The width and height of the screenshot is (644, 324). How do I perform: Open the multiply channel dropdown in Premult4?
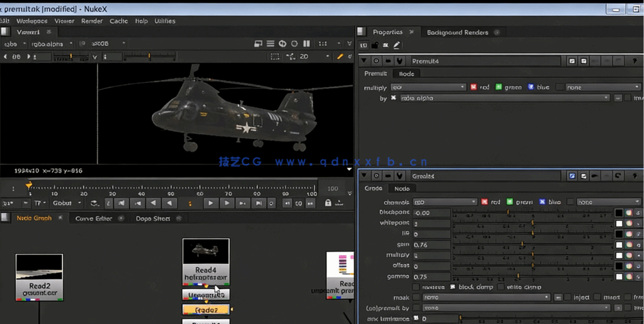[428, 87]
